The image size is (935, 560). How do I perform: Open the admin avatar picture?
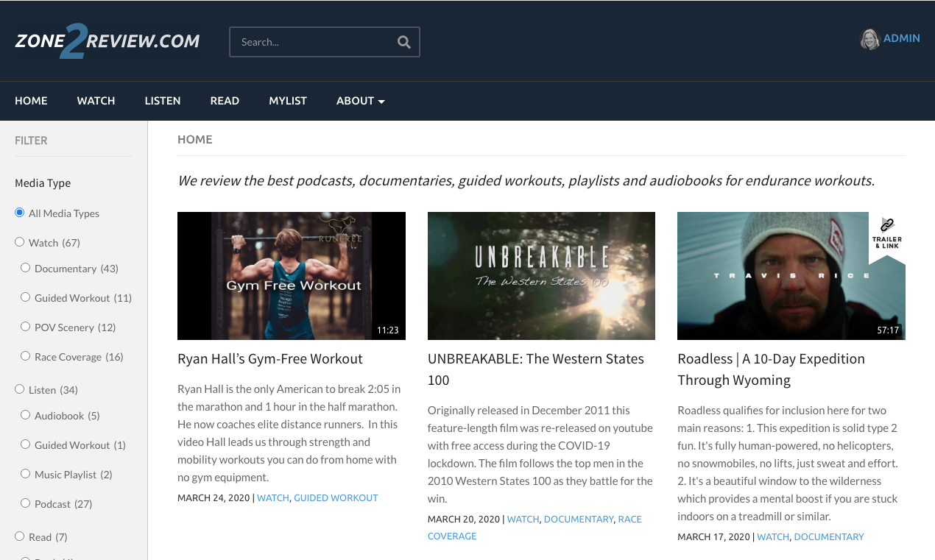(x=869, y=39)
